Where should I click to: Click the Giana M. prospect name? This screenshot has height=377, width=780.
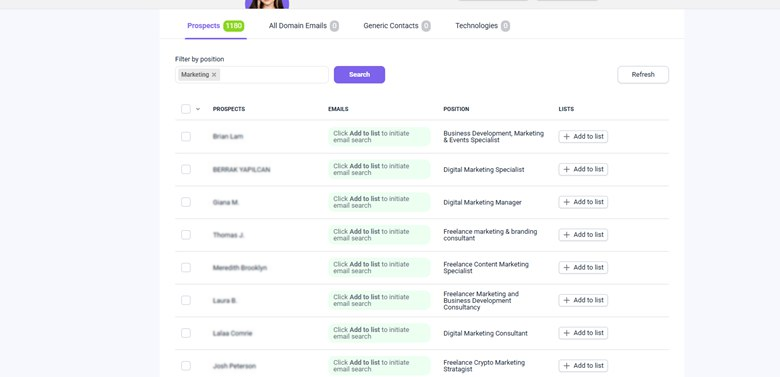pyautogui.click(x=226, y=202)
